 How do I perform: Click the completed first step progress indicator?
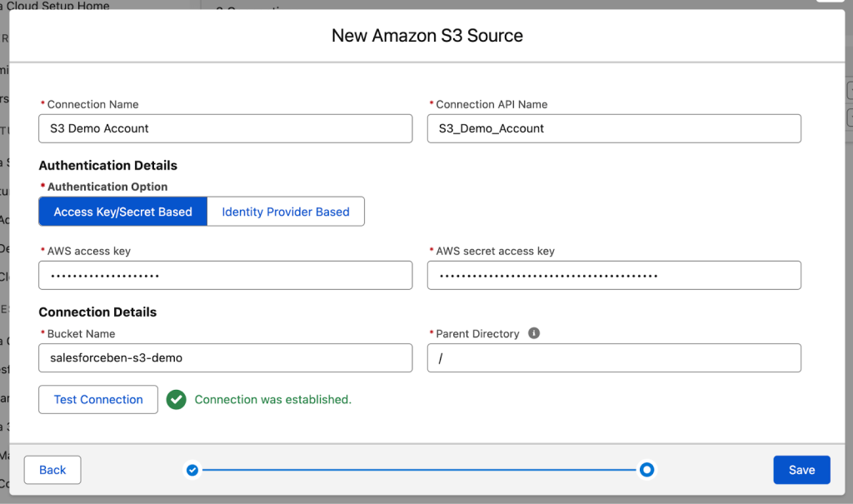pyautogui.click(x=192, y=470)
